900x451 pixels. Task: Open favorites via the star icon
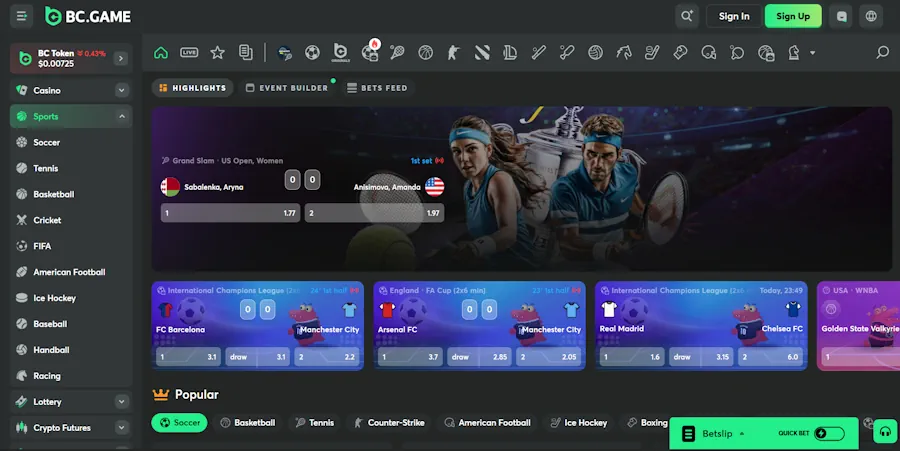[218, 53]
